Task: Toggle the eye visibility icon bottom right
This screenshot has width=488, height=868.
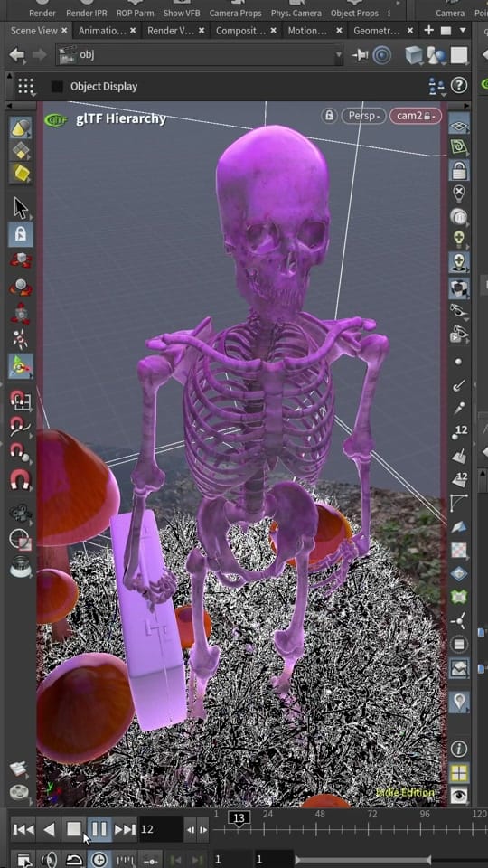Action: click(x=459, y=796)
